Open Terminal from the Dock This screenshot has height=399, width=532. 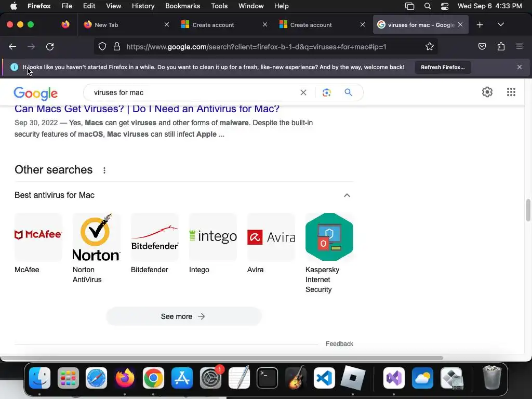[x=268, y=378]
